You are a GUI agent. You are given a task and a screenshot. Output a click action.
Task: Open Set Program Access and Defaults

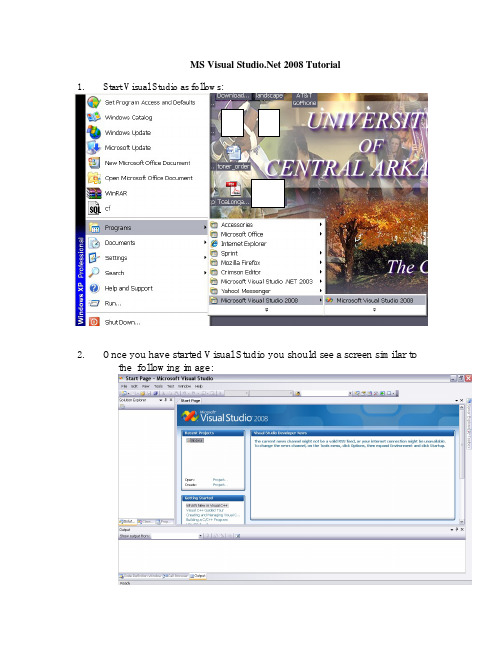(x=147, y=102)
